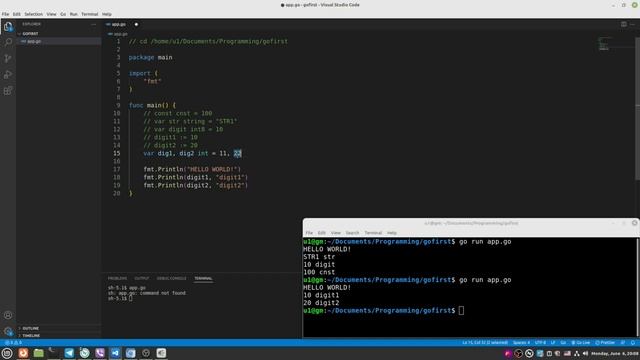Open the Linux Mint start menu
The height and width of the screenshot is (360, 640).
click(7, 353)
